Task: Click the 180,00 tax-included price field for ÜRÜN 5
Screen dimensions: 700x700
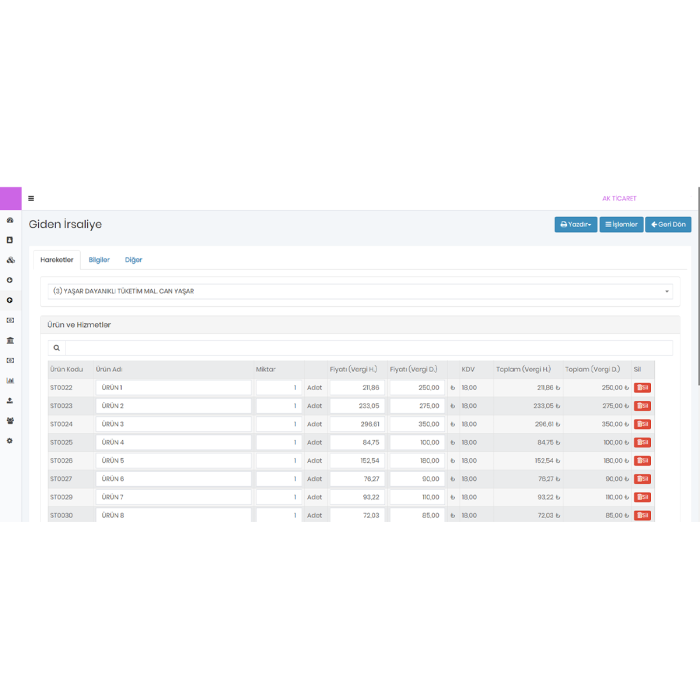Action: (x=417, y=461)
